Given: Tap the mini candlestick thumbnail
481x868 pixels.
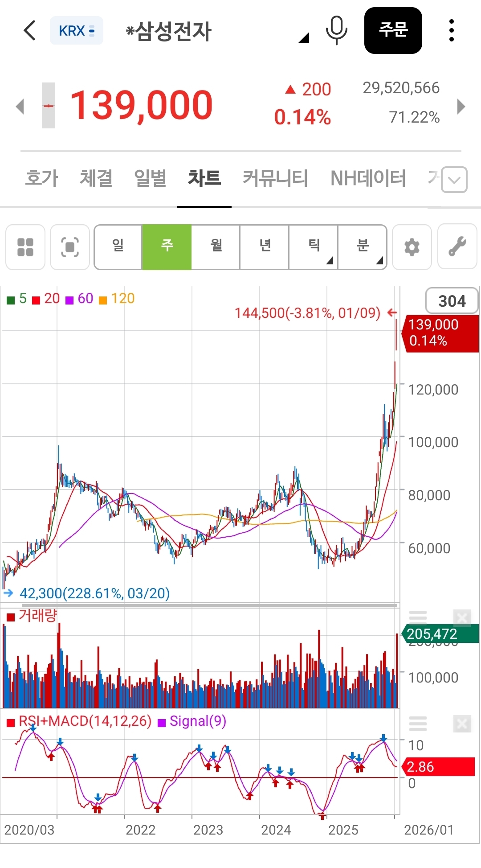Looking at the screenshot, I should (x=49, y=105).
